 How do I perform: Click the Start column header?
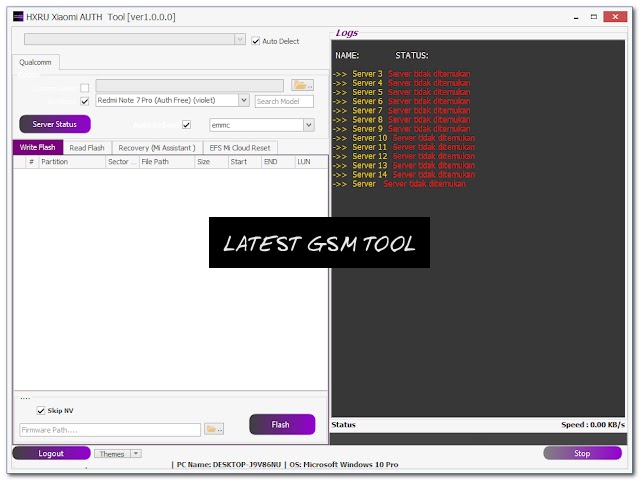244,162
